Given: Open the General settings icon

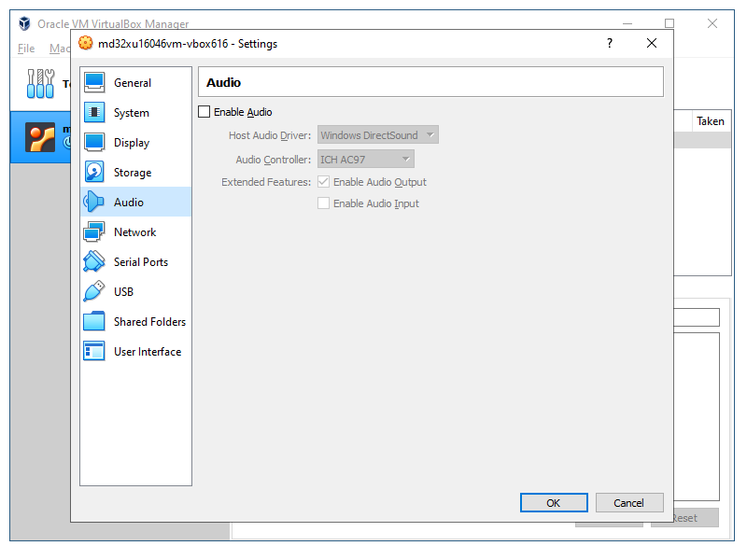Looking at the screenshot, I should [x=94, y=83].
